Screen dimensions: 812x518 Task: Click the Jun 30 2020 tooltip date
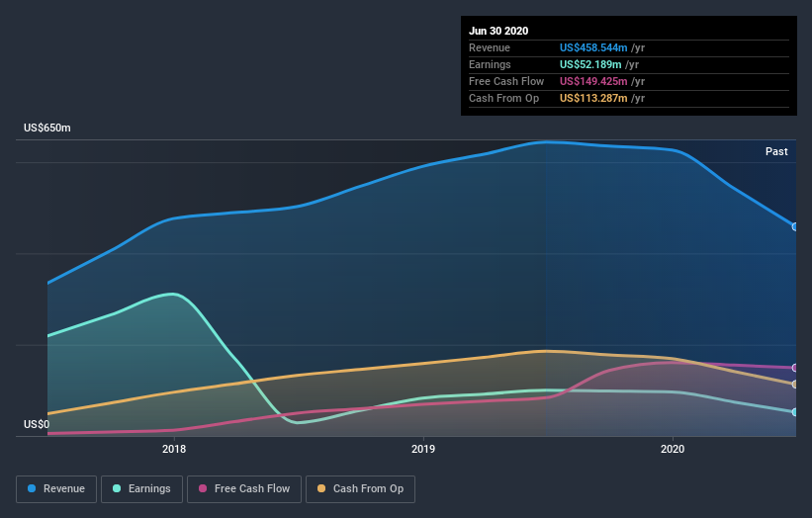point(498,31)
